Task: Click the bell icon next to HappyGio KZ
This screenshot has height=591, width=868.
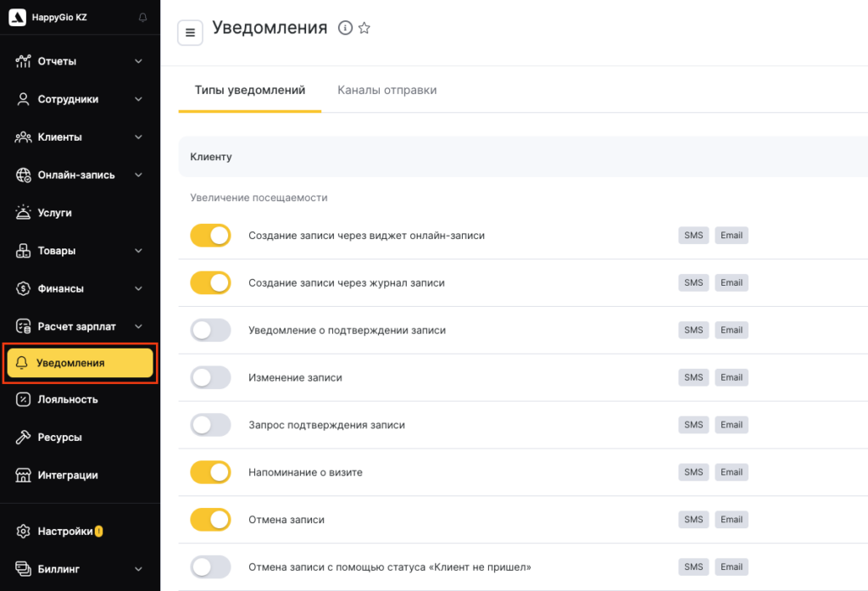Action: (x=142, y=18)
